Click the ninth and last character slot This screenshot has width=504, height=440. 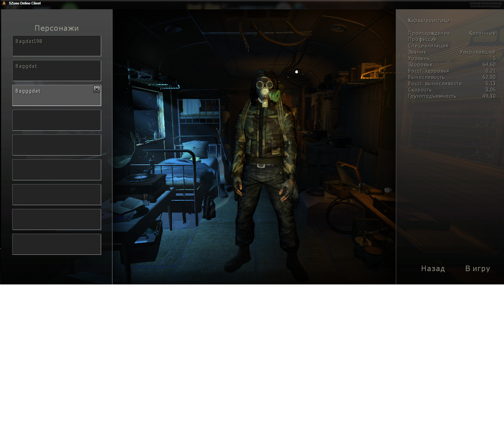pos(56,244)
